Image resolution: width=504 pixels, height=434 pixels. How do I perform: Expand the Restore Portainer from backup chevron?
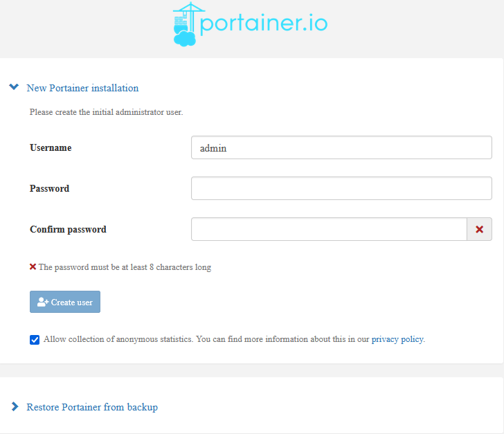[x=15, y=407]
